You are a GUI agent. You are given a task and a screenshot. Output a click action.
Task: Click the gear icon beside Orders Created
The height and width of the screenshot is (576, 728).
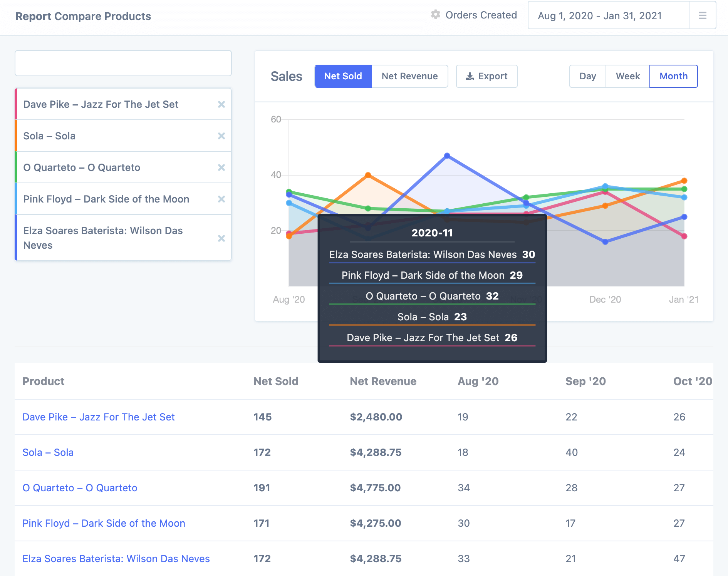[x=435, y=15]
